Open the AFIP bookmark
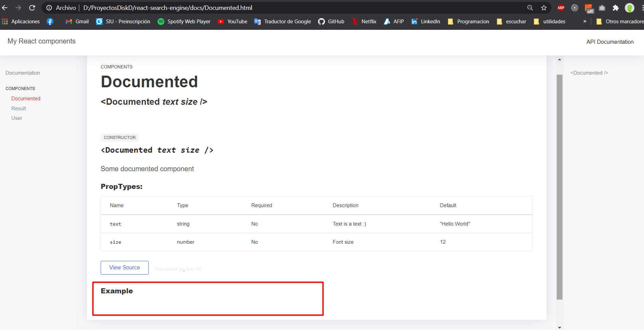 393,21
